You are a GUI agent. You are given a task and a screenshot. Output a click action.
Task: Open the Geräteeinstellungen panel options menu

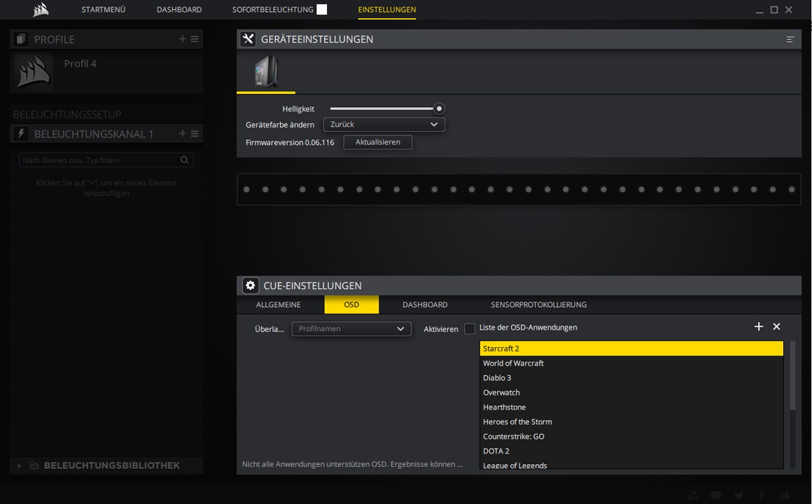(790, 39)
